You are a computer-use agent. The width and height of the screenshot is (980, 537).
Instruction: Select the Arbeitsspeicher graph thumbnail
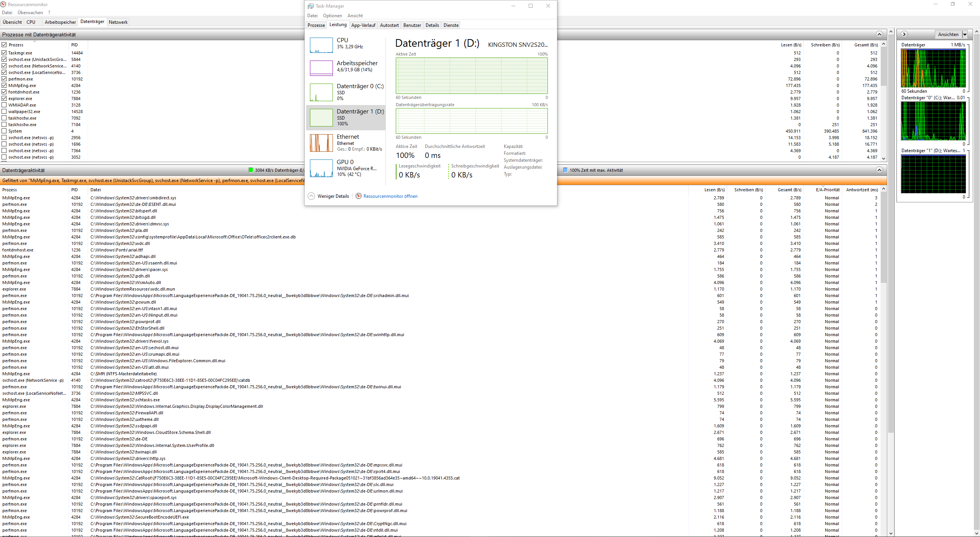[321, 68]
